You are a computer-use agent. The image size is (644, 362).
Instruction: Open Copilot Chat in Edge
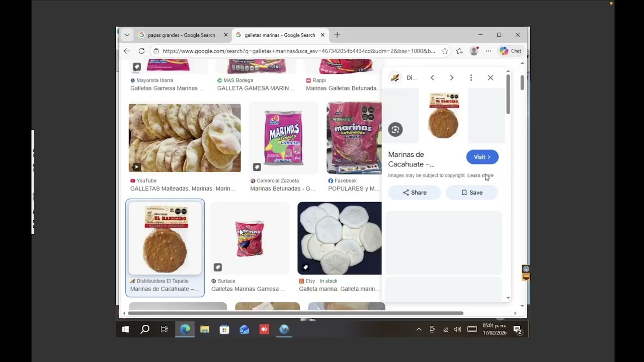point(510,51)
